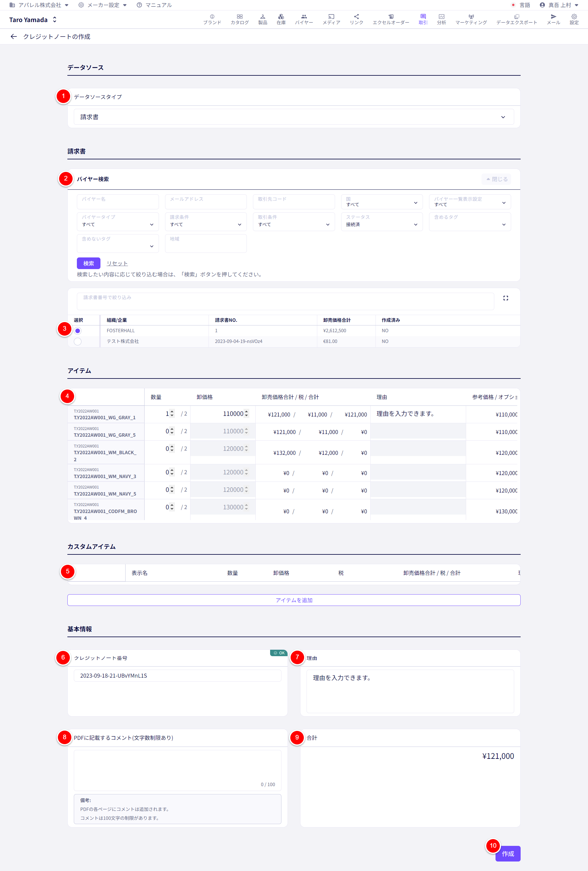Open the ステータス dropdown showing 接続済
Screen dimensions: 588x871
point(382,222)
